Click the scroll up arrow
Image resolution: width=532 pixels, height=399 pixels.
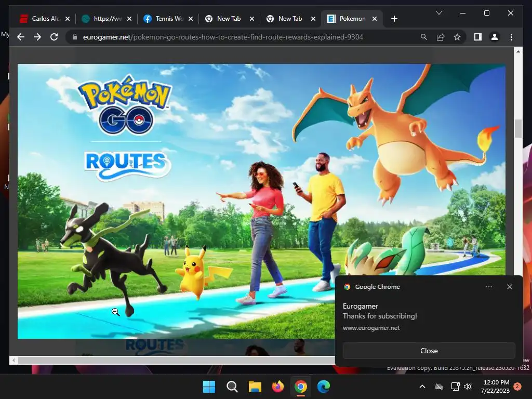518,51
